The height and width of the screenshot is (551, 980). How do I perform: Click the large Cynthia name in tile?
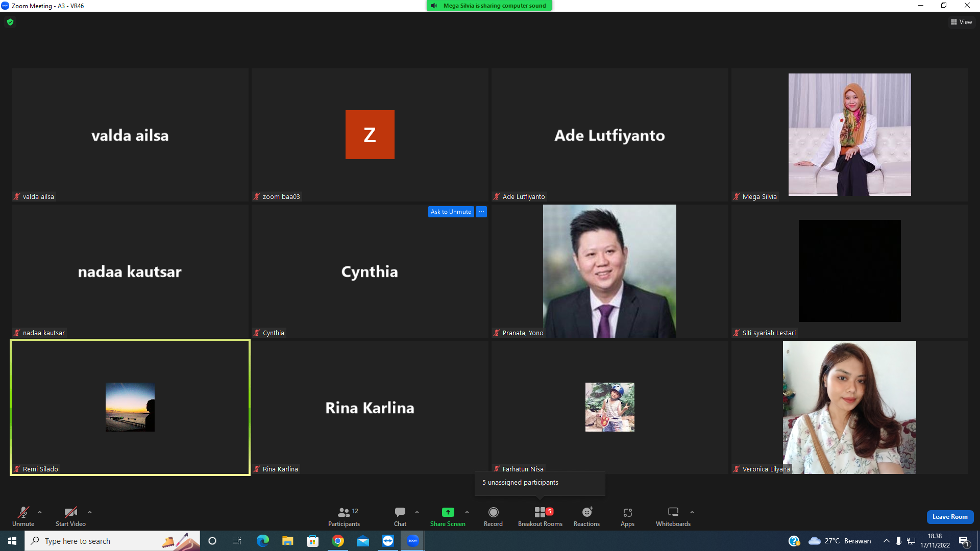coord(370,272)
